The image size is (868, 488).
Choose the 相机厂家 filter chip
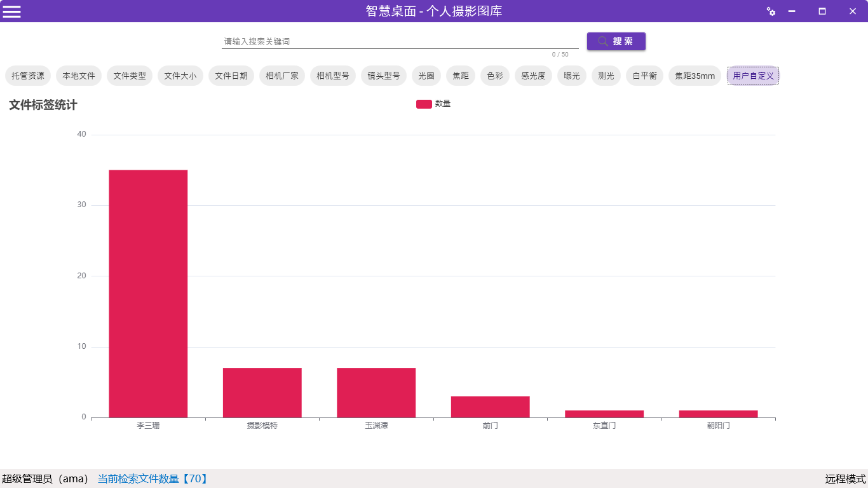click(282, 76)
